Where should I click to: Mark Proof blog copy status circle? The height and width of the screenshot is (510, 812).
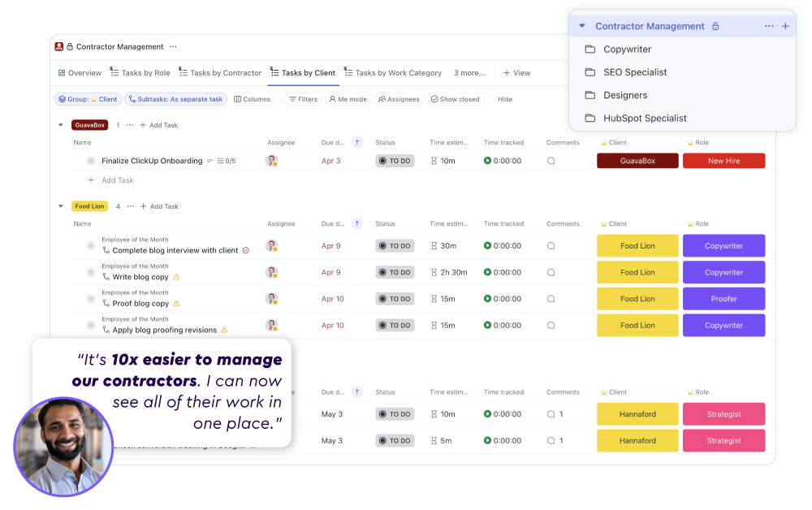[x=91, y=299]
